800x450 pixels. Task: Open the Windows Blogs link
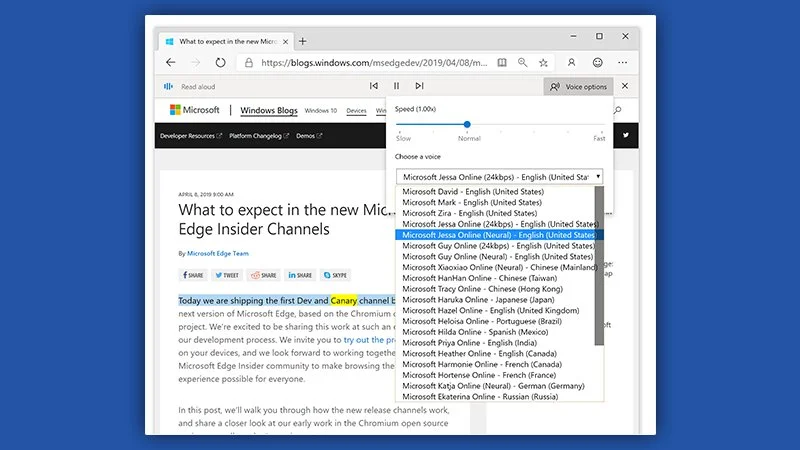(269, 110)
